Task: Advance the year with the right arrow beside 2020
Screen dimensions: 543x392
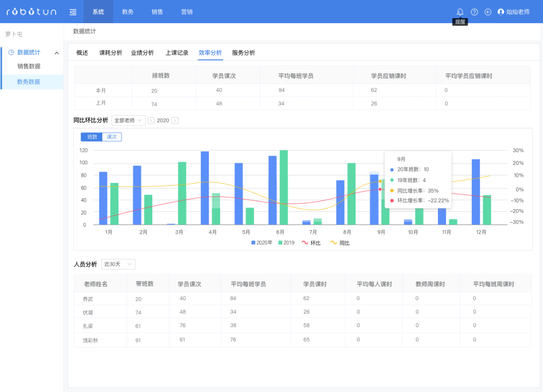Action: tap(174, 120)
